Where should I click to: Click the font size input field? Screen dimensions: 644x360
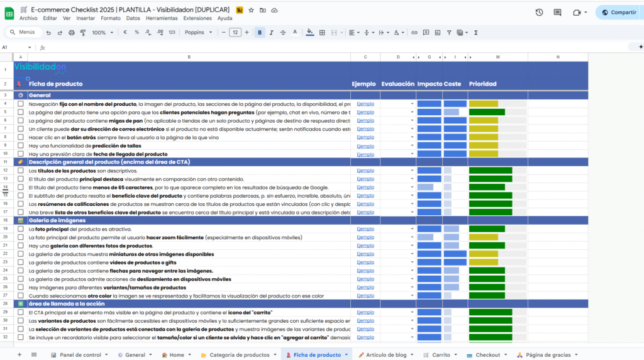[235, 32]
